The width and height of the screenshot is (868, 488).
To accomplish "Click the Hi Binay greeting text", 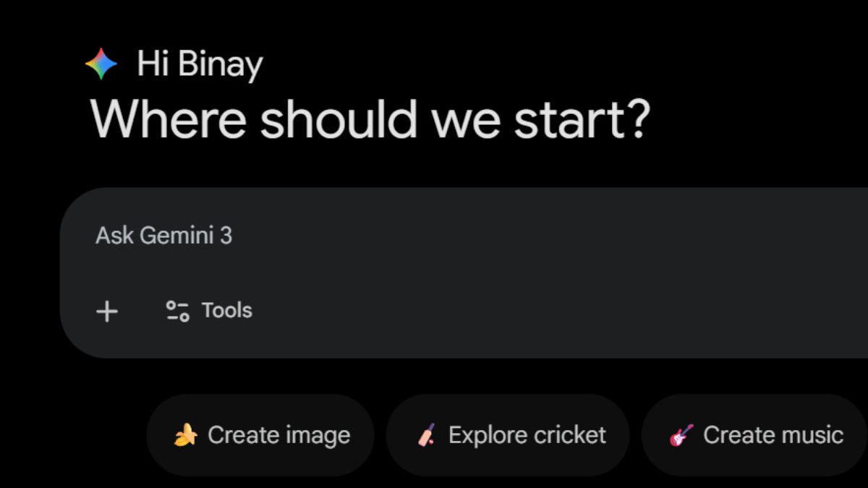I will (200, 65).
